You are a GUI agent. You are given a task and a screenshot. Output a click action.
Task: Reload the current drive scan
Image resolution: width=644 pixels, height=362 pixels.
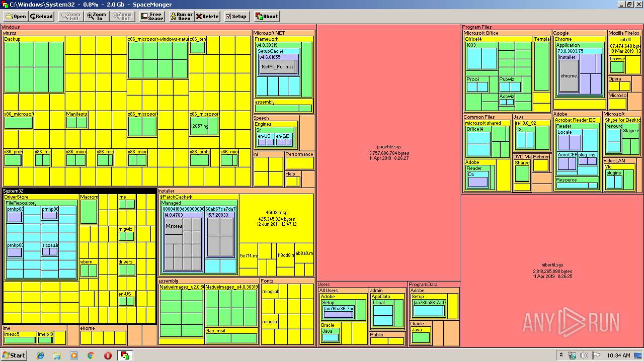(x=41, y=16)
